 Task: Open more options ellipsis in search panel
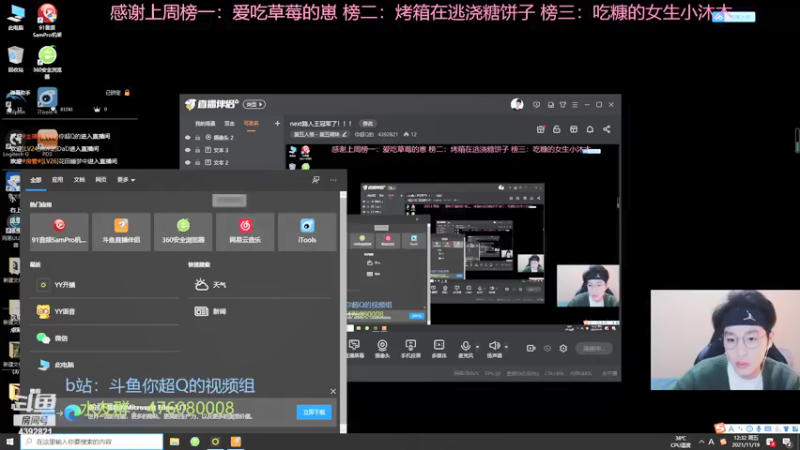coord(333,180)
